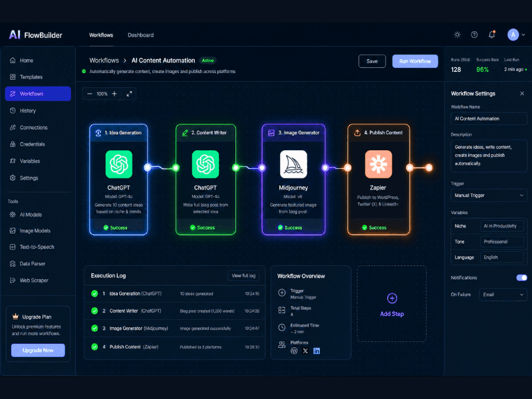Open Templates in the sidebar
Image resolution: width=532 pixels, height=399 pixels.
(x=38, y=77)
